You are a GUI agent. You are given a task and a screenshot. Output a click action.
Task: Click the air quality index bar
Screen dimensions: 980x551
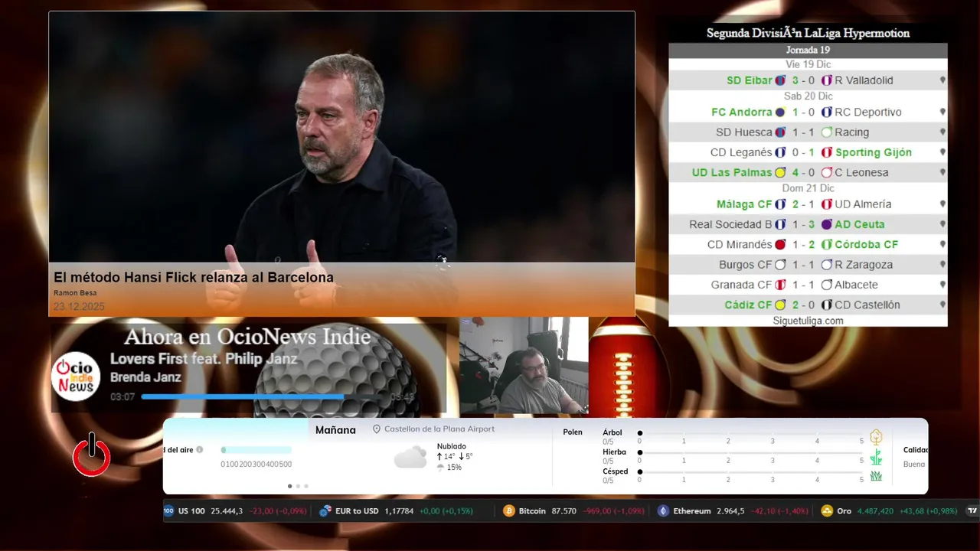point(256,450)
